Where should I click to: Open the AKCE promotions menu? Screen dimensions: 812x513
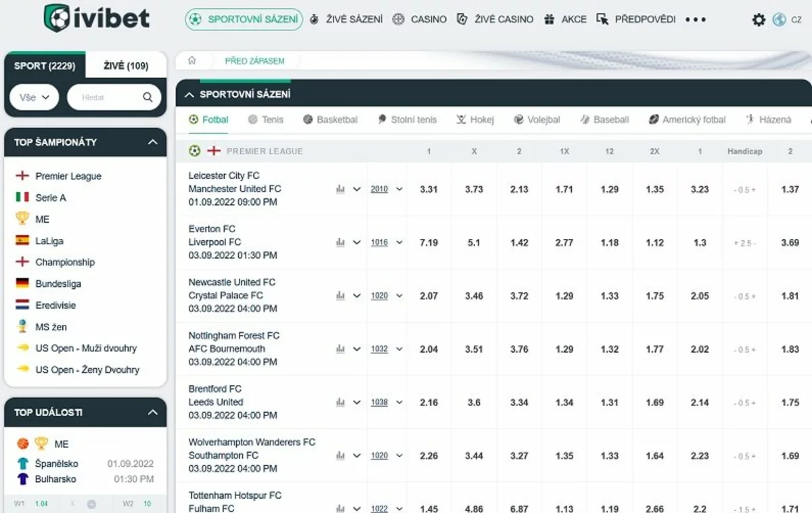[566, 20]
